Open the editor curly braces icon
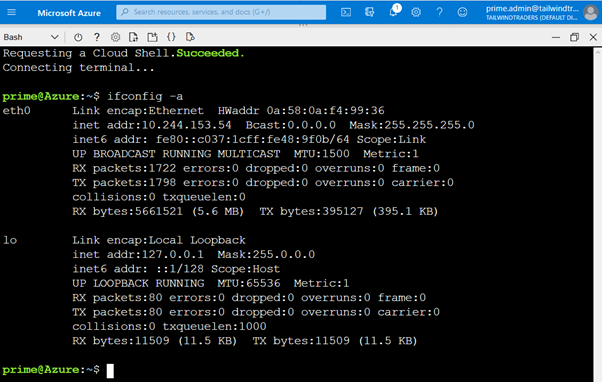Viewport: 602px width, 382px height. pos(171,37)
